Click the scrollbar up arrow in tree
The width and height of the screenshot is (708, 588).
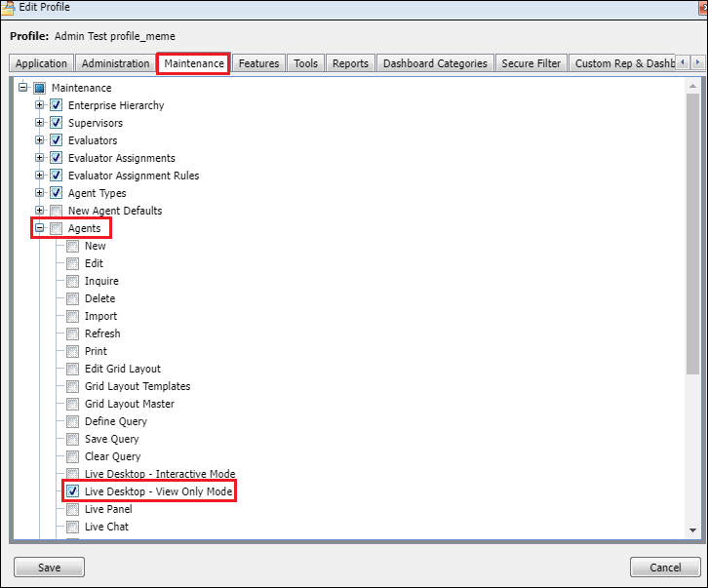point(692,87)
